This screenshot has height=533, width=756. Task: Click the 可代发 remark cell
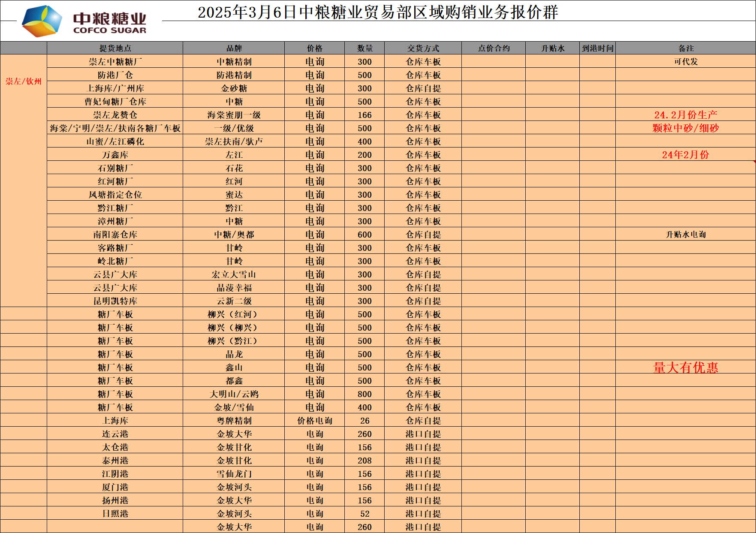click(x=686, y=62)
